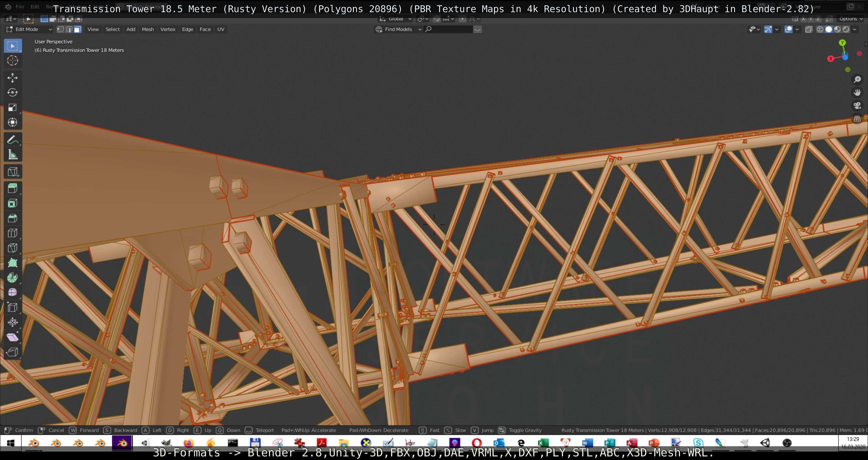Open the pivot point dropdown
Screen dimensions: 868x460
[423, 19]
